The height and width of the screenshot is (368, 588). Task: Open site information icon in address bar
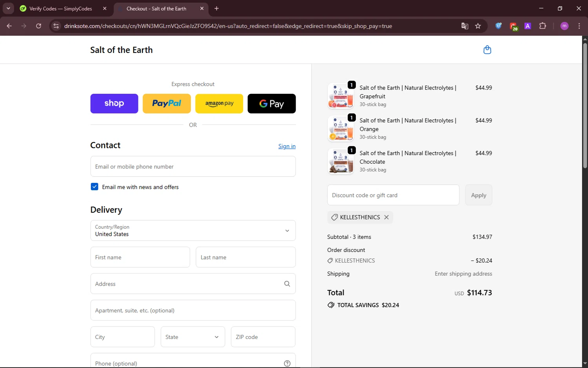(x=56, y=26)
